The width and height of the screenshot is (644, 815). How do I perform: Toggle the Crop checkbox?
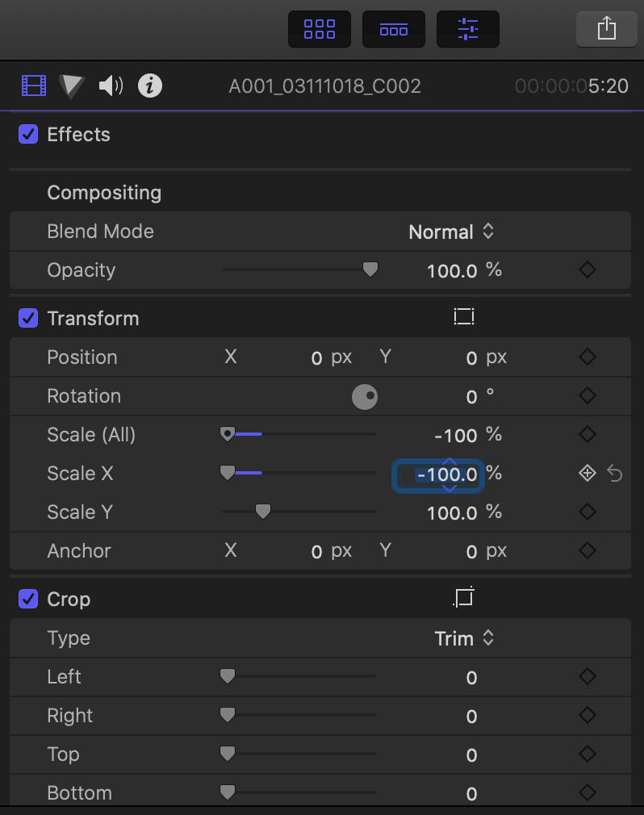pos(28,599)
